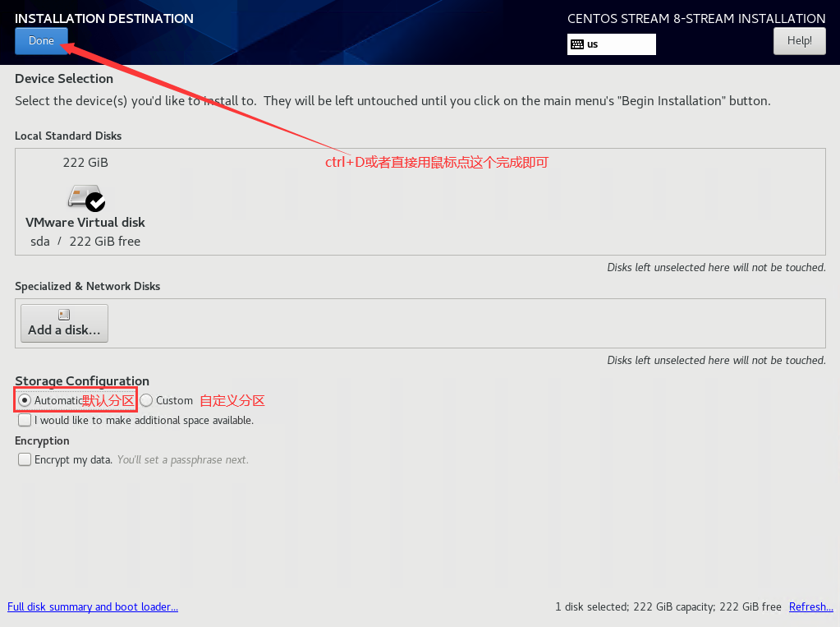Click the Device Selection heading
840x627 pixels.
(x=64, y=78)
